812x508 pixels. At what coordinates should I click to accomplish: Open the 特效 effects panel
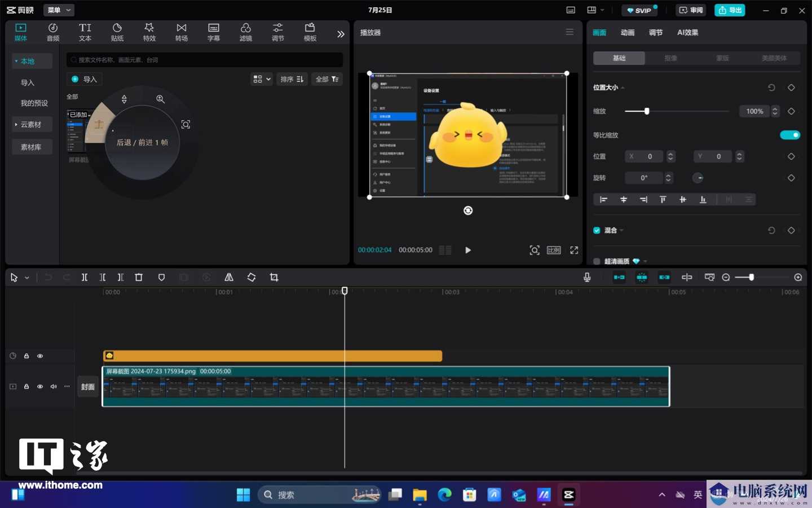(149, 32)
